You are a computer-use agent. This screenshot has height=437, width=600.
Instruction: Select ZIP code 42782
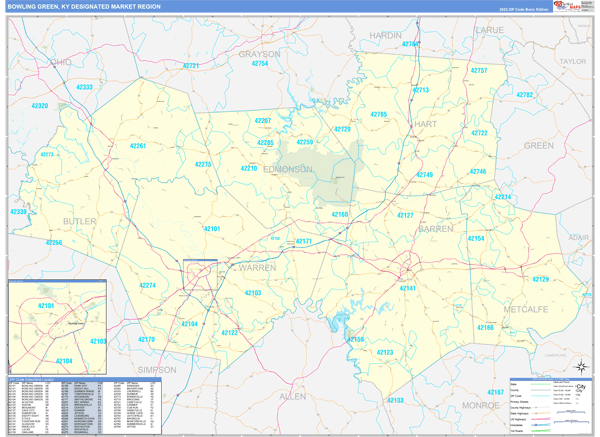525,95
